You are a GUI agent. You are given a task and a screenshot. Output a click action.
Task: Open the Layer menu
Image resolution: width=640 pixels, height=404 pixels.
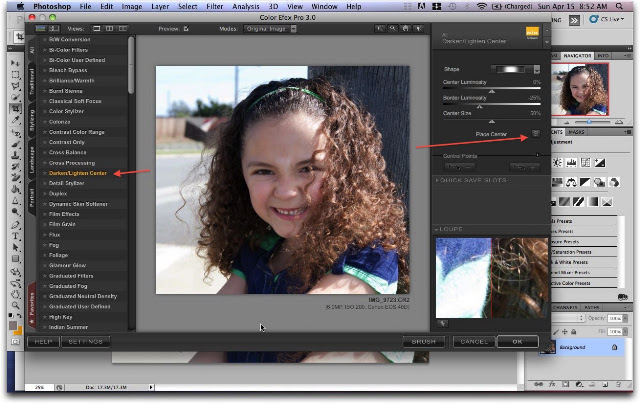click(x=160, y=6)
